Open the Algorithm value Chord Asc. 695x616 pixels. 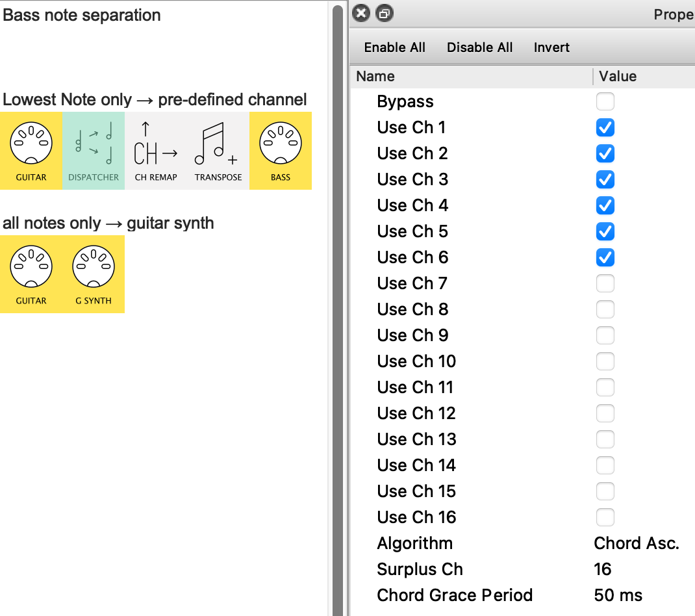pos(636,543)
